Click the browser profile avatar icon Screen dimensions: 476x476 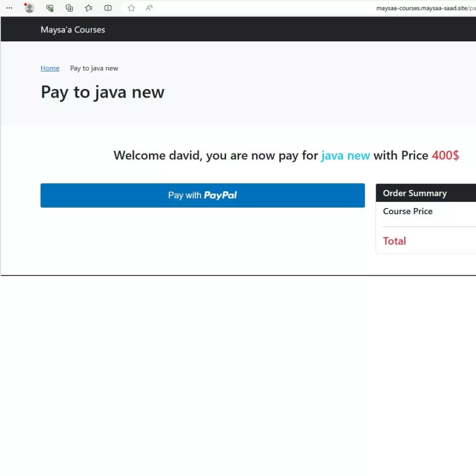[x=29, y=8]
